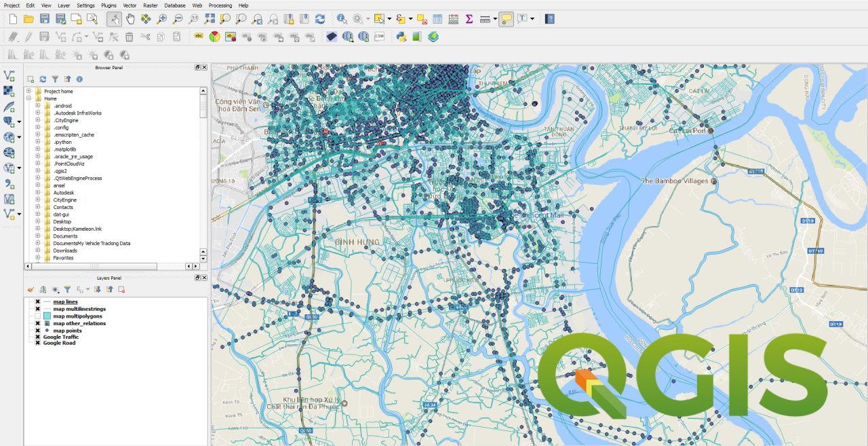Expand the Autodesk folder node
Image resolution: width=868 pixels, height=446 pixels.
(38, 193)
